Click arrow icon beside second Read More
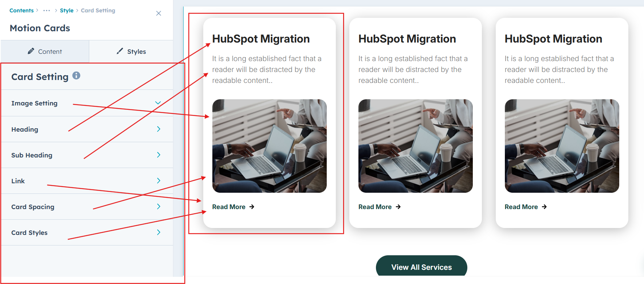This screenshot has width=644, height=284. [398, 207]
